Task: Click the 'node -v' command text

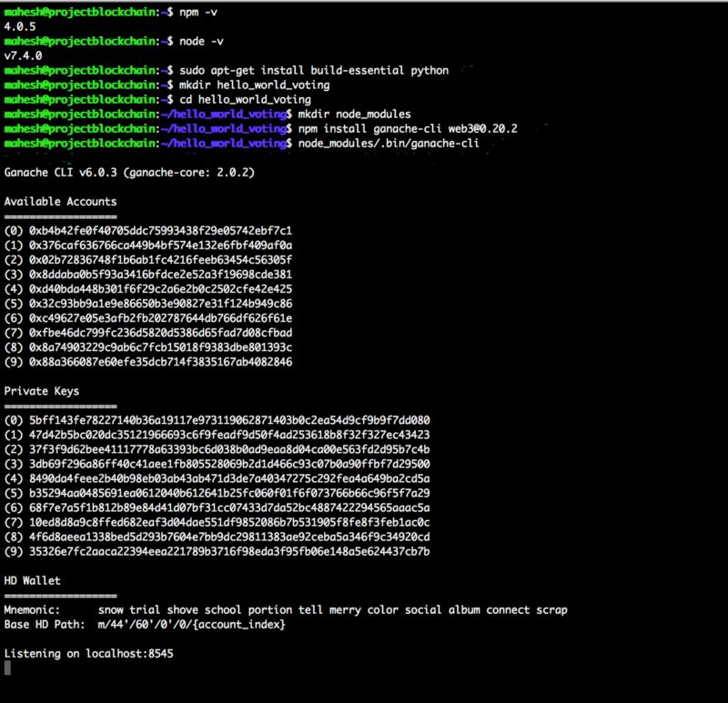Action: point(201,41)
